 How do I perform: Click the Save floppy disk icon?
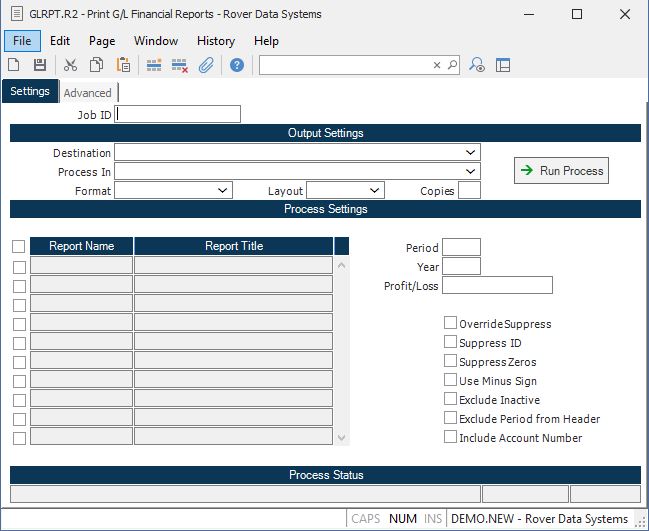tap(40, 65)
